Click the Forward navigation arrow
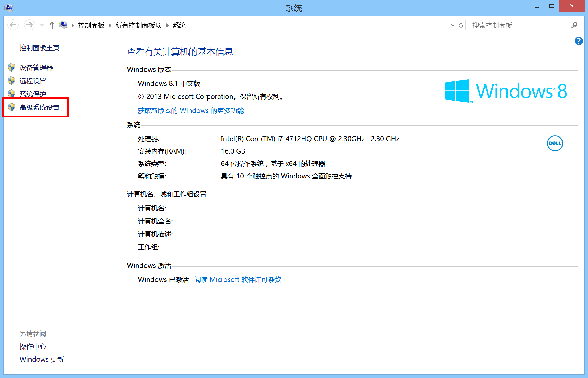588x378 pixels. (x=29, y=25)
